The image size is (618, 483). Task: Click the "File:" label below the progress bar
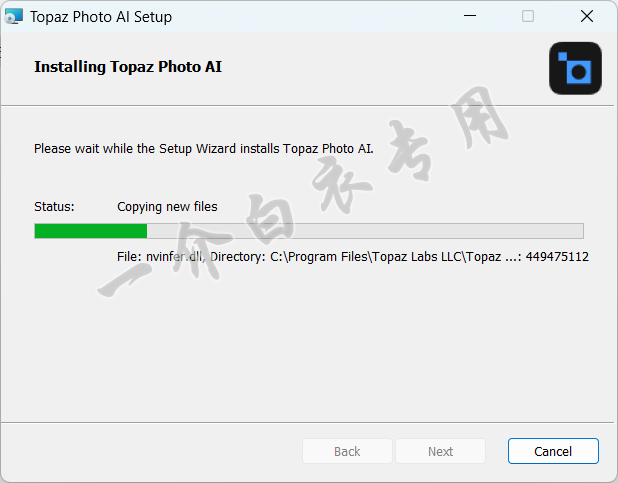click(x=130, y=257)
